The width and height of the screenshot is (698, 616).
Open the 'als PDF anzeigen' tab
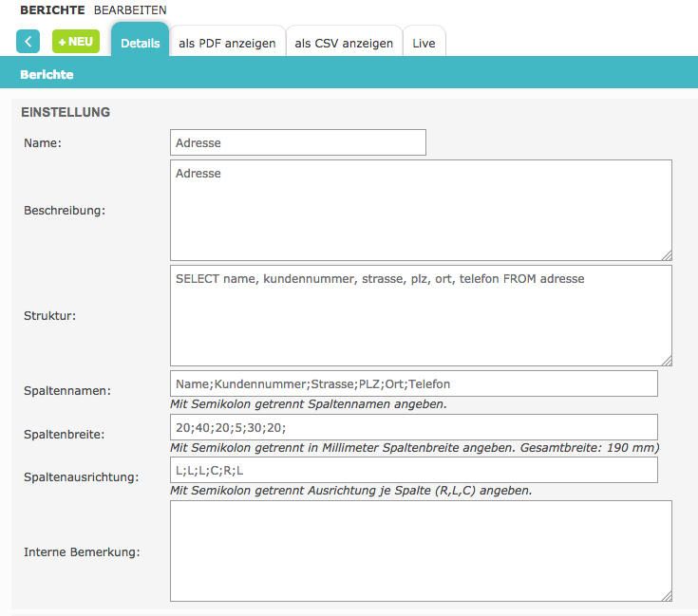228,43
